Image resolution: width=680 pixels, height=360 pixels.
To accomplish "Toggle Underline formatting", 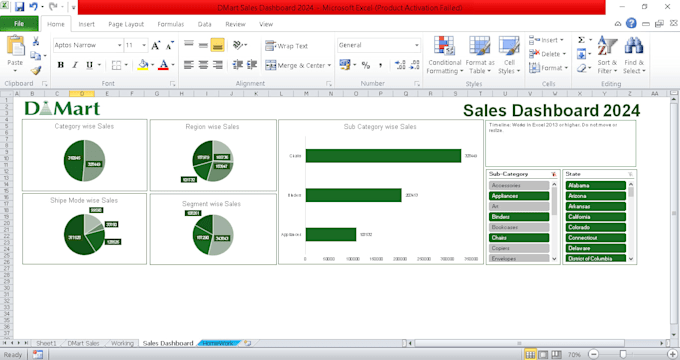I will (89, 65).
